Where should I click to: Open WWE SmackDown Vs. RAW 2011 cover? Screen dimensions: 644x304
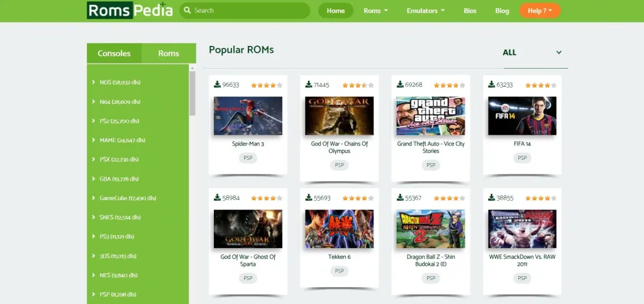[x=522, y=229]
